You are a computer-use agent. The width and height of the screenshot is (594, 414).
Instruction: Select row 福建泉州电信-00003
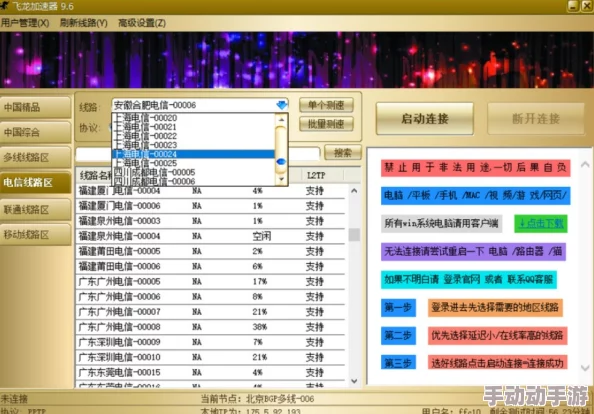(x=211, y=221)
